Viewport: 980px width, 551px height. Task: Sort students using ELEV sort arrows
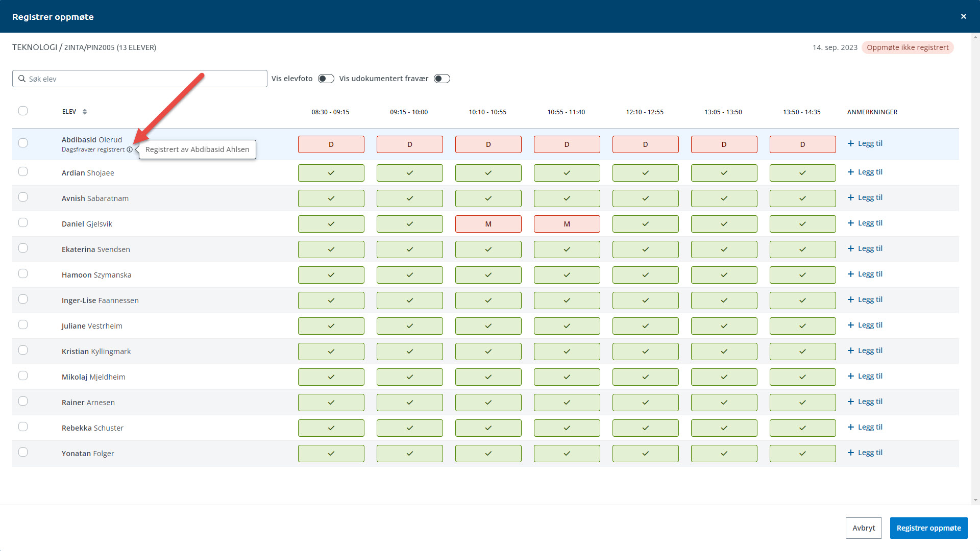point(85,112)
